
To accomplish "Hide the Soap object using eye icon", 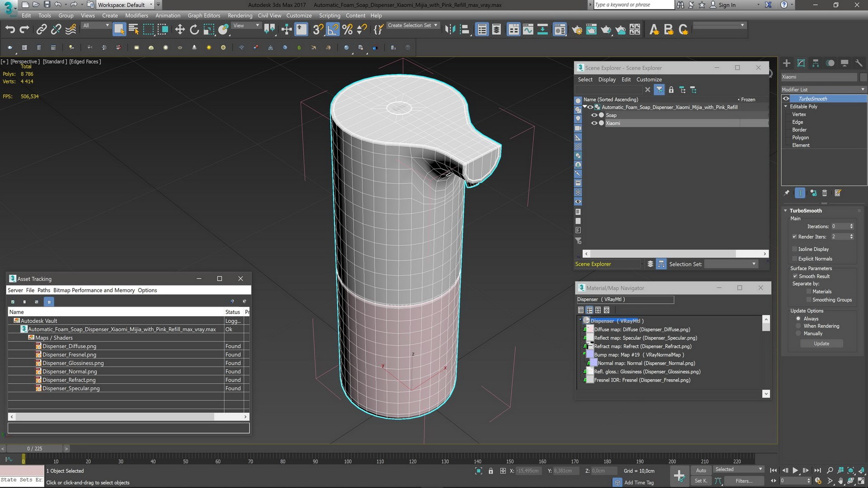I will (594, 115).
